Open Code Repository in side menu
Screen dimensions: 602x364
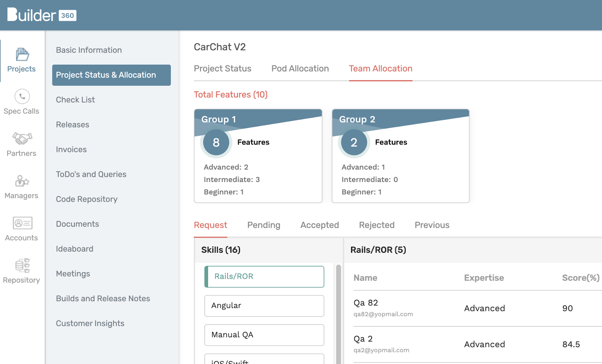(87, 199)
